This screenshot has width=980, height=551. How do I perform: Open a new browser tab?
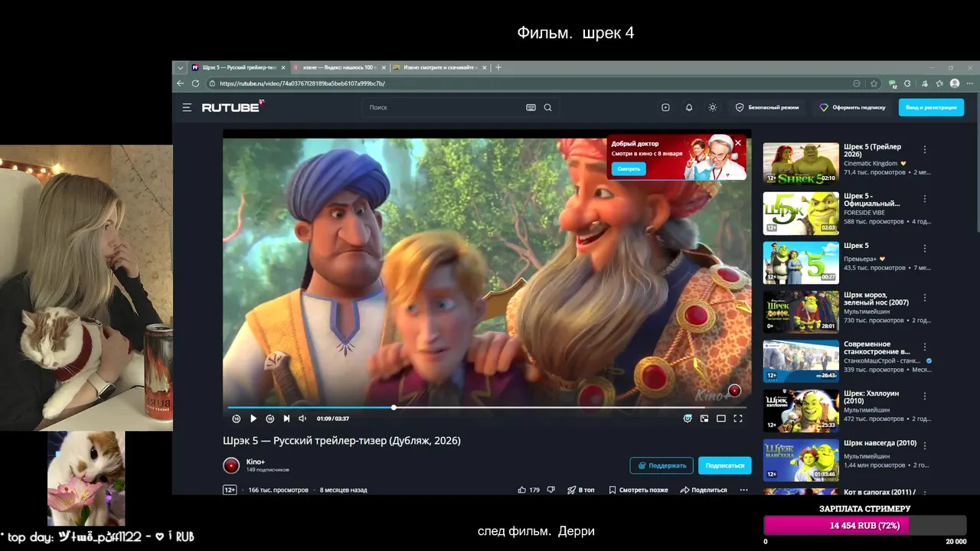(498, 67)
